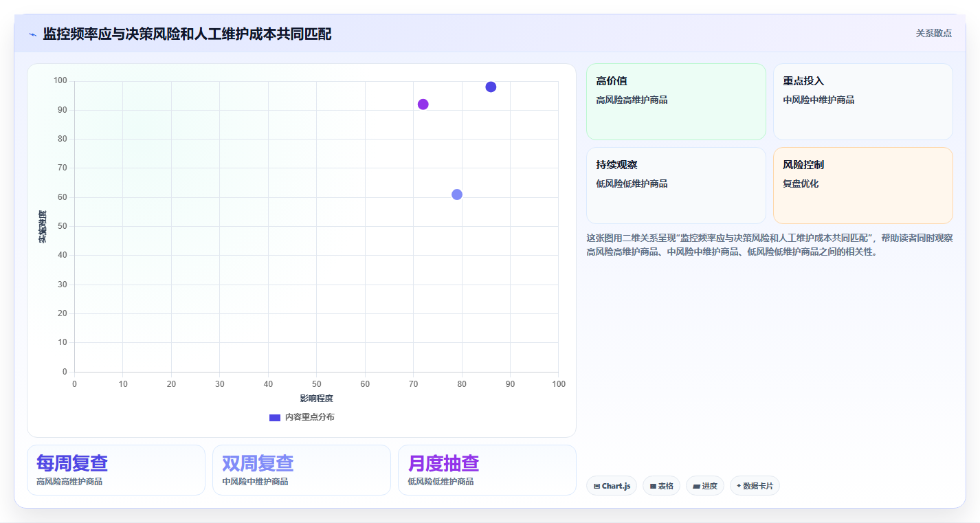Click the 数据卡片 chip icon
Image resolution: width=980 pixels, height=523 pixels.
coord(739,486)
